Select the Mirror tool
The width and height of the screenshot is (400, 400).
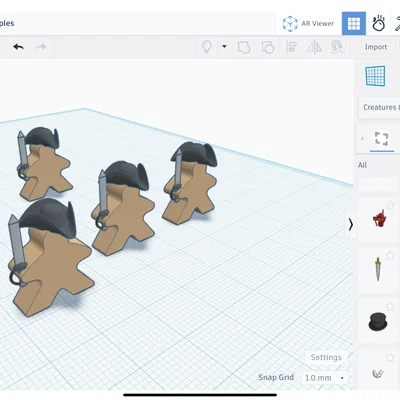pyautogui.click(x=314, y=47)
